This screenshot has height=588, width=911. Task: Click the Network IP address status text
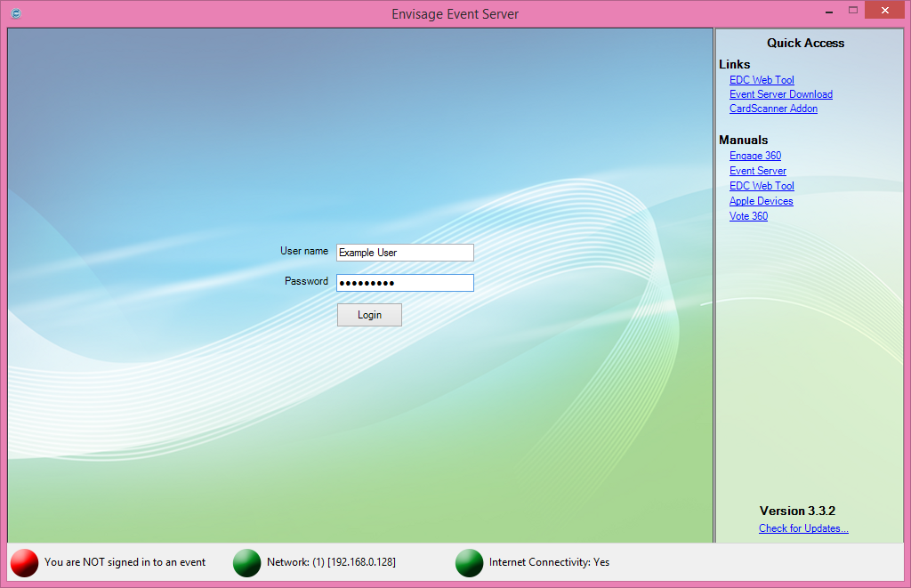pyautogui.click(x=331, y=562)
